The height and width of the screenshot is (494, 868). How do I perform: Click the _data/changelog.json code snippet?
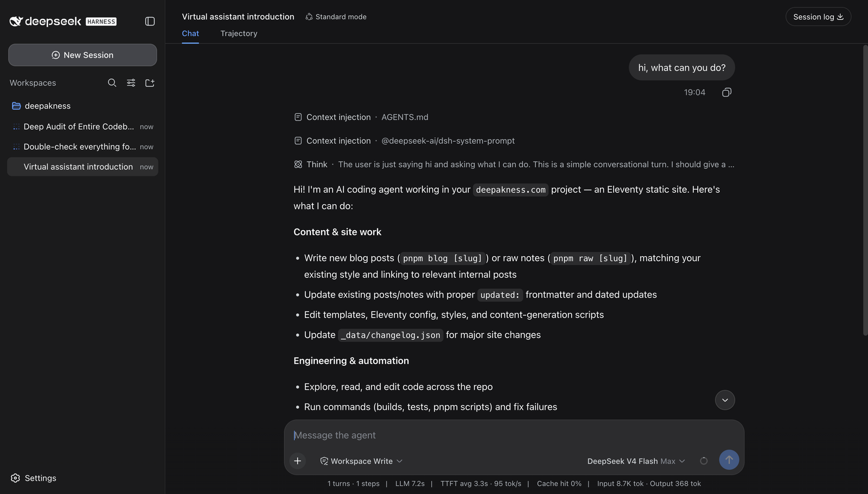[x=391, y=335]
